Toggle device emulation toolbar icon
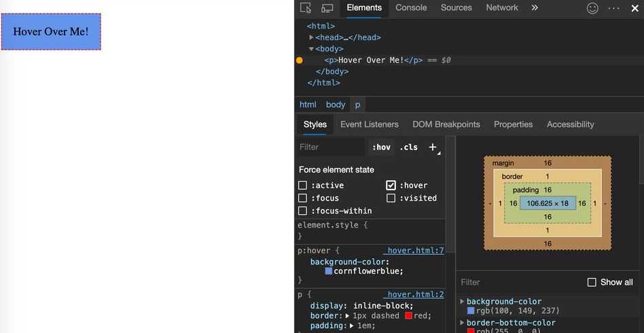The image size is (644, 333). tap(327, 7)
